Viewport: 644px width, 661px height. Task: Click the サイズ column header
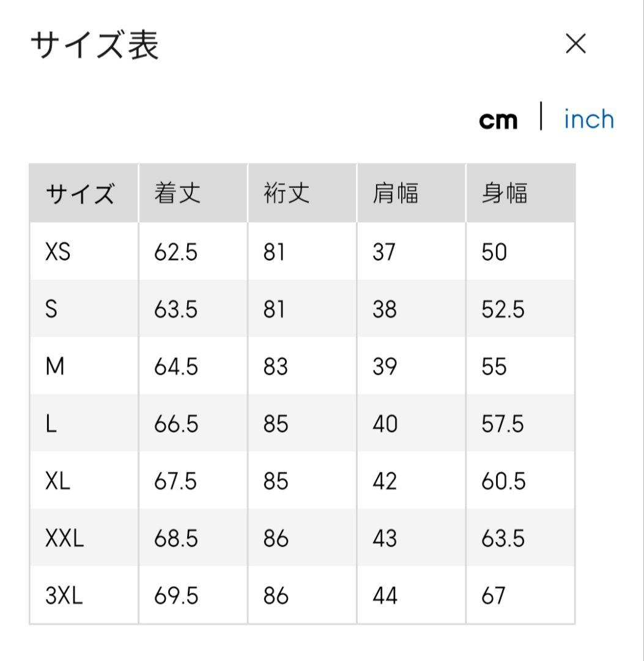pos(80,195)
